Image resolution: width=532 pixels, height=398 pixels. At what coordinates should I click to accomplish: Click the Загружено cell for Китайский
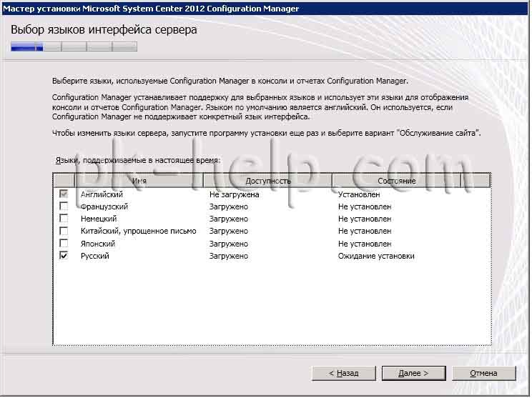(229, 232)
